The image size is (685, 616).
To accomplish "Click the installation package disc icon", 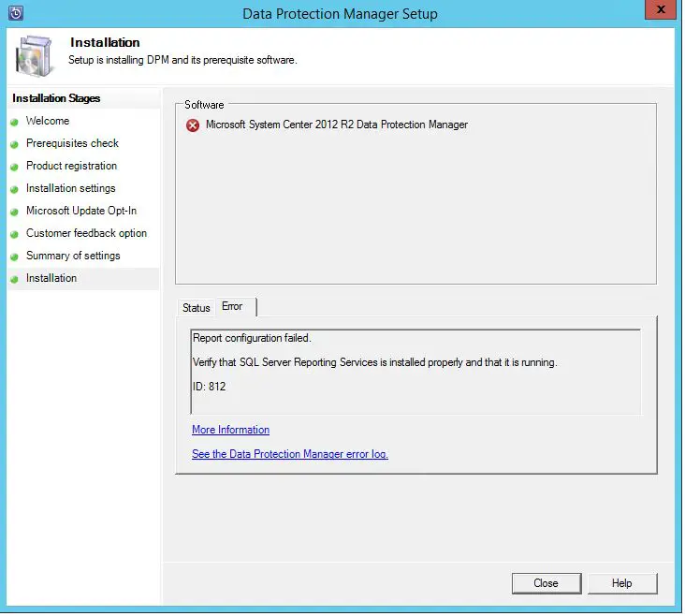I will click(x=34, y=56).
